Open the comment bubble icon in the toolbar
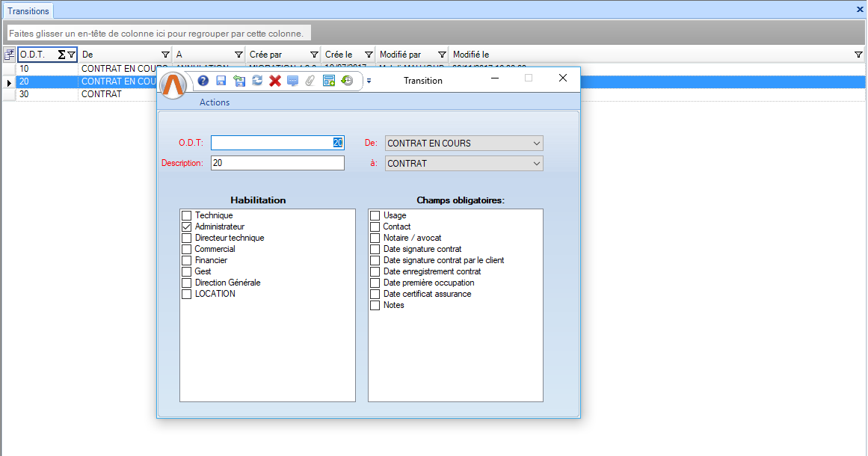 click(293, 81)
